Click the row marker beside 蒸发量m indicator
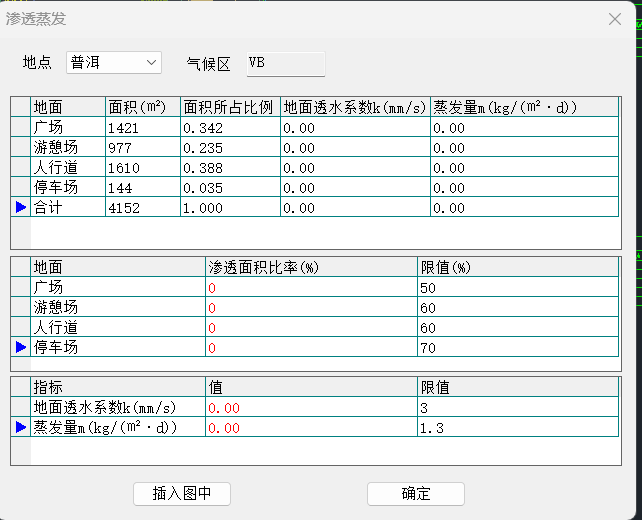This screenshot has width=642, height=520. [20, 427]
